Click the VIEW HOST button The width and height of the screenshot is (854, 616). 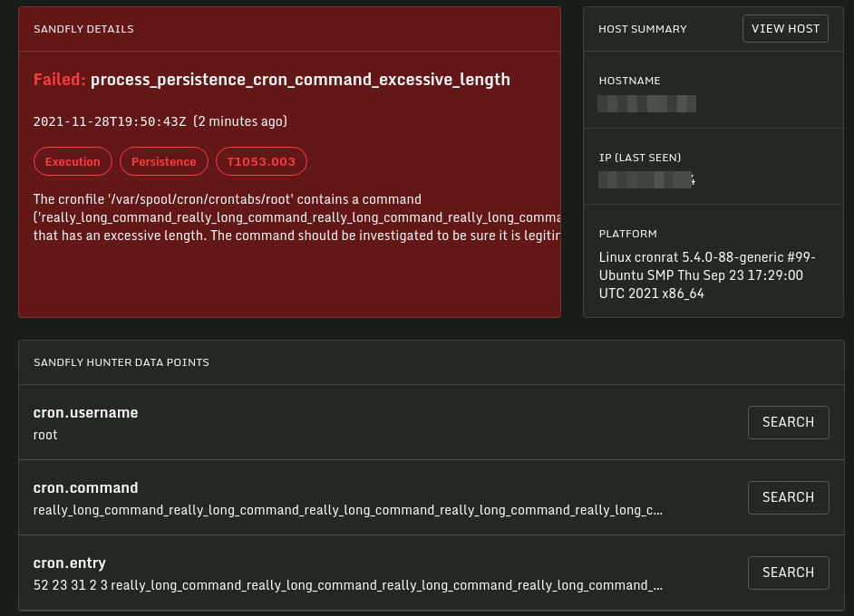tap(785, 29)
